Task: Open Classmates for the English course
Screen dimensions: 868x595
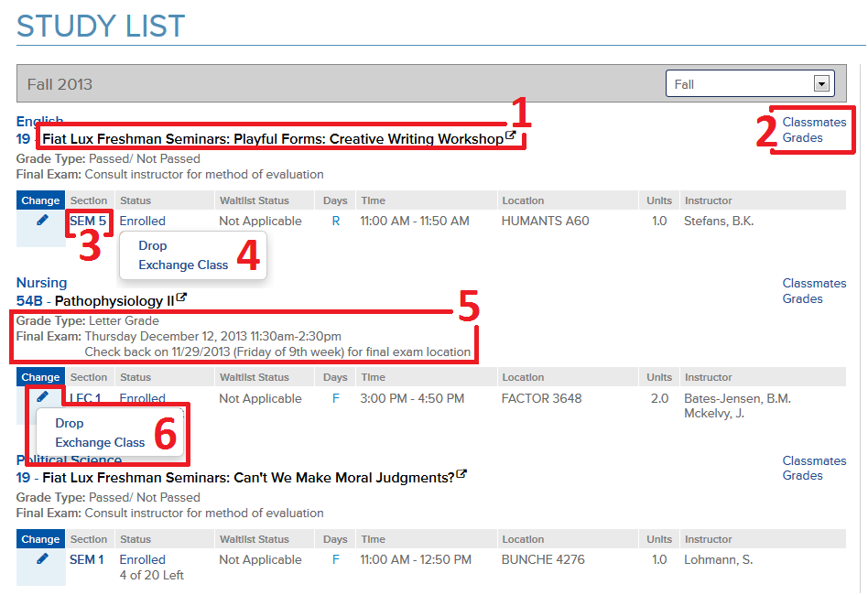Action: [814, 122]
